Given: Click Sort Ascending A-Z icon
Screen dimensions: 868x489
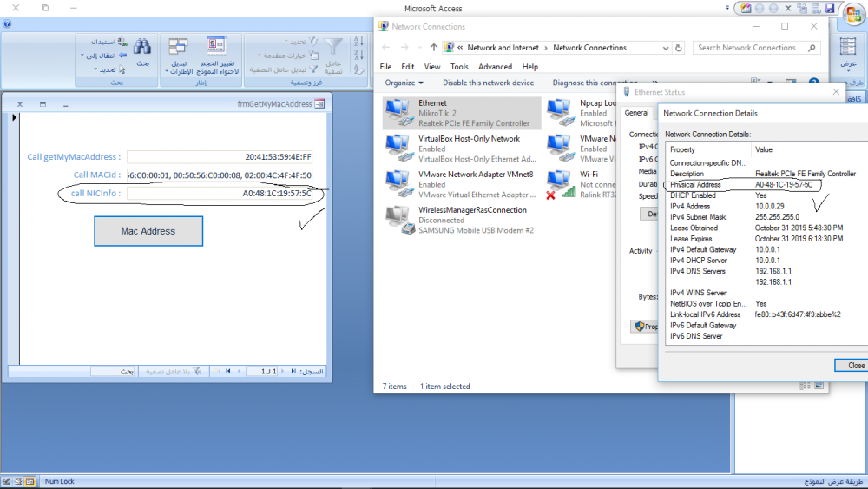Looking at the screenshot, I should coord(358,41).
